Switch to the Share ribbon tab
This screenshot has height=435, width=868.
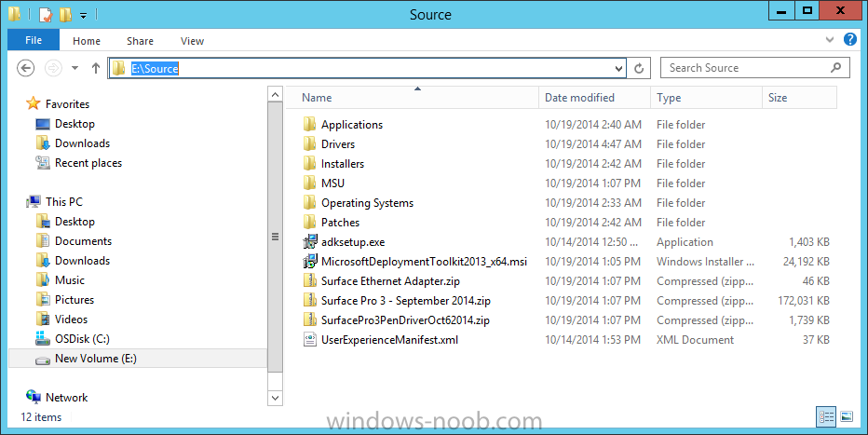(140, 41)
